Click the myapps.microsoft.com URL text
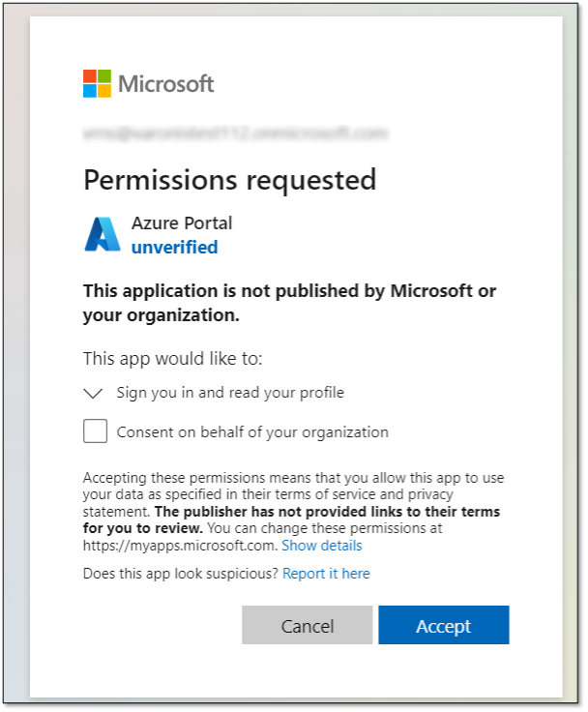The width and height of the screenshot is (588, 712). coord(180,546)
